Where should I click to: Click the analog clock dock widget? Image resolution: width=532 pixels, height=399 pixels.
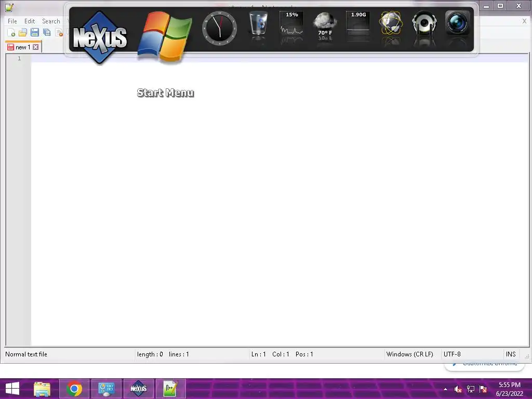tap(220, 28)
